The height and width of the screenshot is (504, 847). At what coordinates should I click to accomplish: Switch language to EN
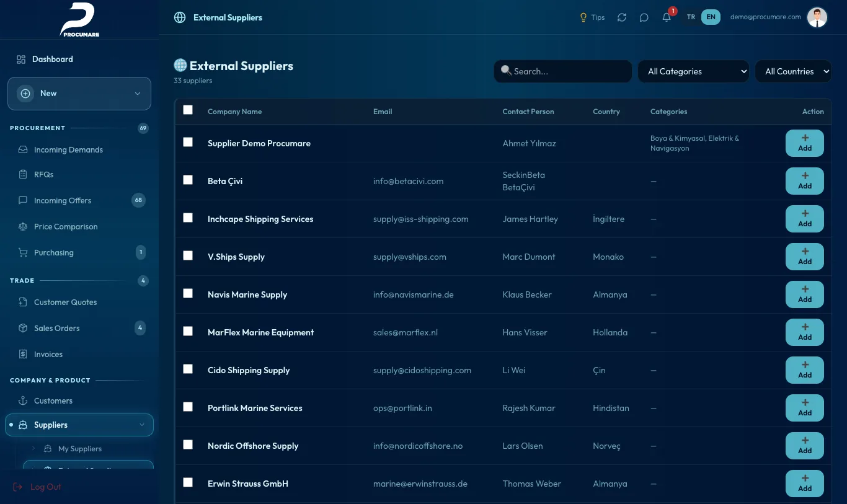(x=711, y=17)
